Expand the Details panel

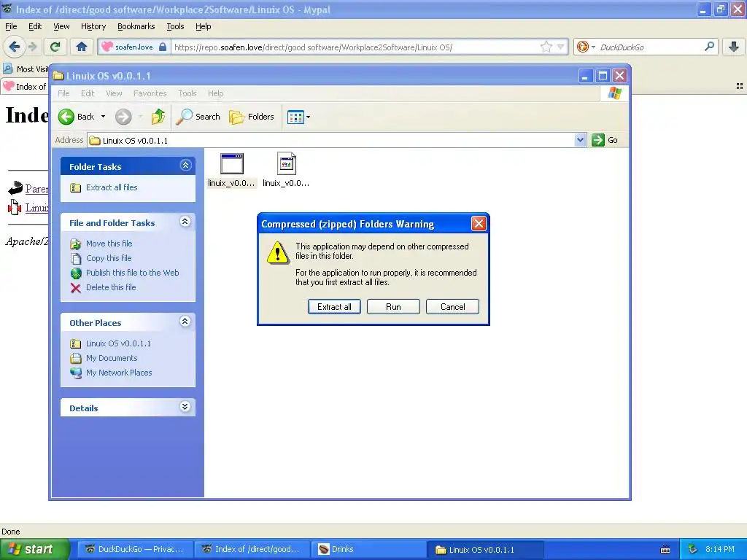click(x=185, y=407)
